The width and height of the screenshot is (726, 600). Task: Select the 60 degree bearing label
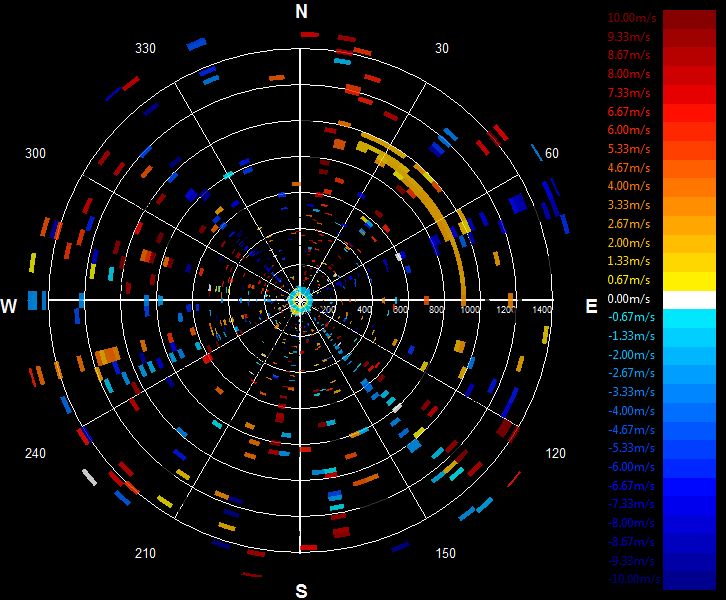tap(551, 153)
